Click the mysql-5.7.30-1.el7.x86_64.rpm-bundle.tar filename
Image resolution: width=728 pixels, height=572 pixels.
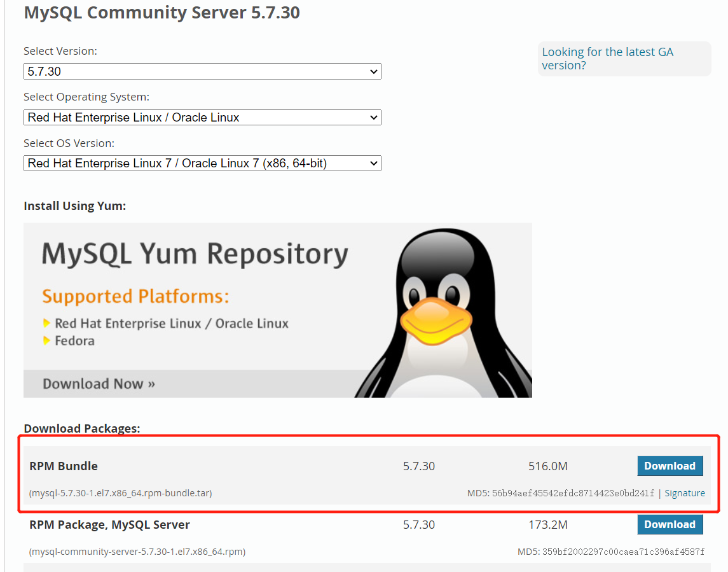121,492
